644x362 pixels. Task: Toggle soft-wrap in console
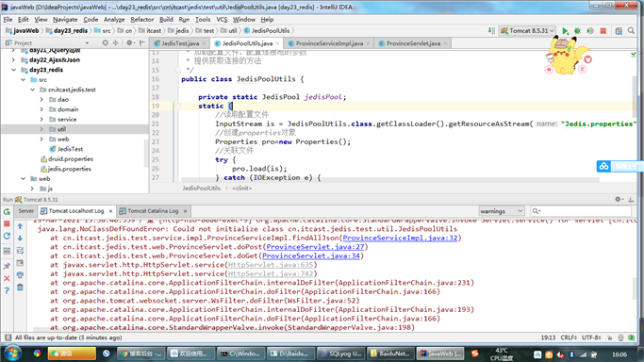[x=20, y=251]
